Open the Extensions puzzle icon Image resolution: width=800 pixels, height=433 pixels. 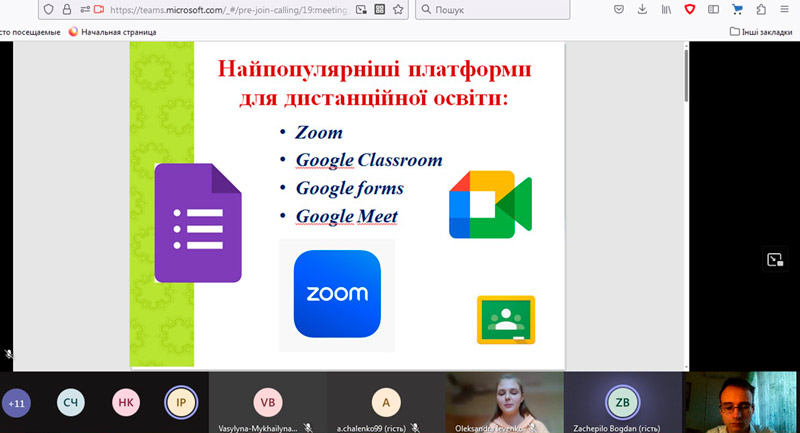pyautogui.click(x=763, y=10)
